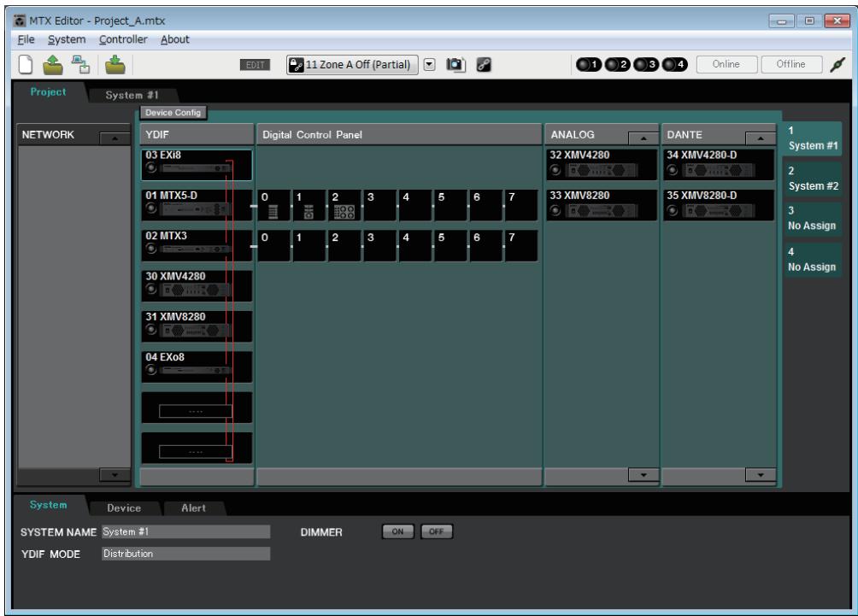This screenshot has height=616, width=858.
Task: Click the DANTE column down arrow
Action: pos(760,474)
